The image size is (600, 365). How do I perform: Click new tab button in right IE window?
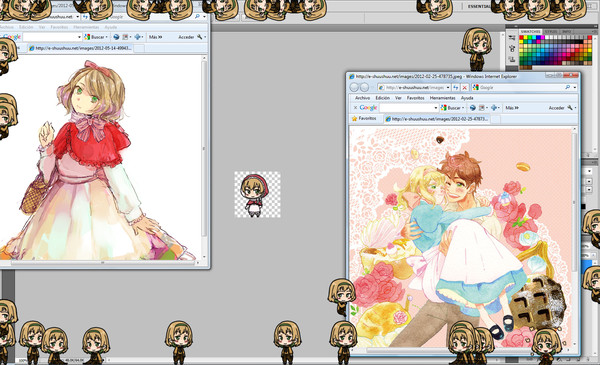pyautogui.click(x=495, y=119)
